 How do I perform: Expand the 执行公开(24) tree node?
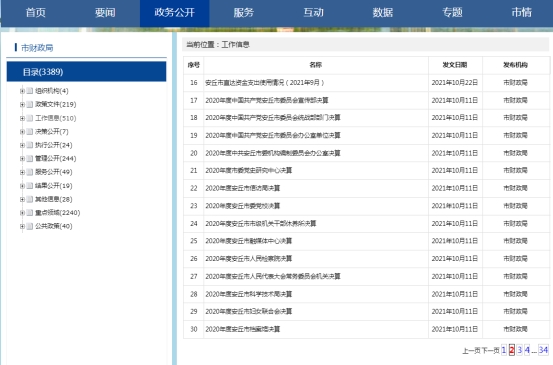22,145
